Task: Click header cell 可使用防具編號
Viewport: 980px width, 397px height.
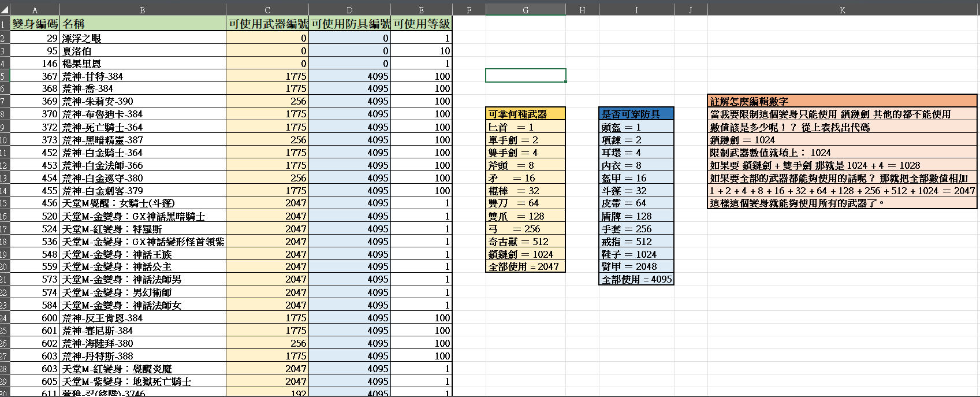Action: coord(350,24)
